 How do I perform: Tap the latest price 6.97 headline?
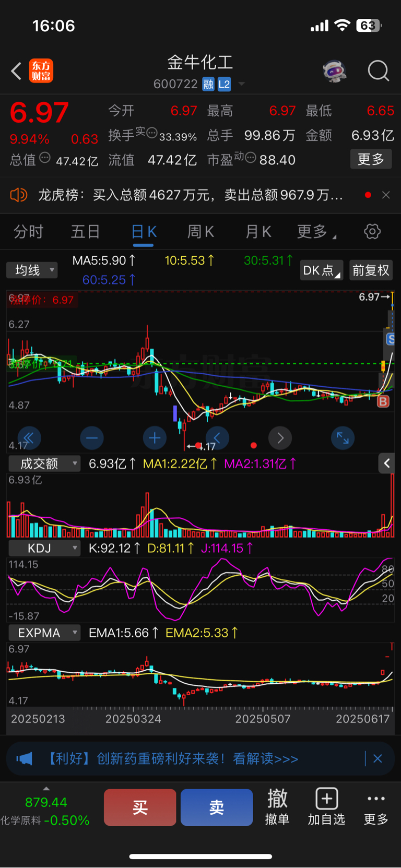39,113
